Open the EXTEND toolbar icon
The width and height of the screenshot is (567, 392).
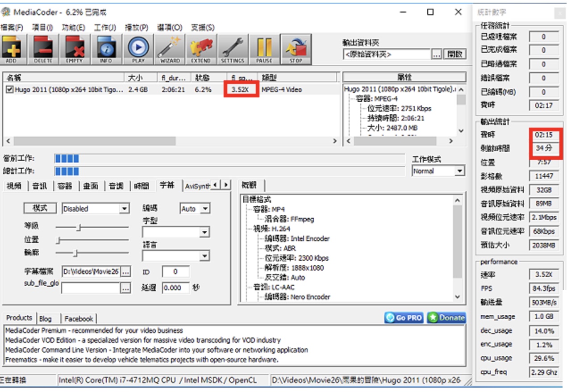[x=201, y=49]
